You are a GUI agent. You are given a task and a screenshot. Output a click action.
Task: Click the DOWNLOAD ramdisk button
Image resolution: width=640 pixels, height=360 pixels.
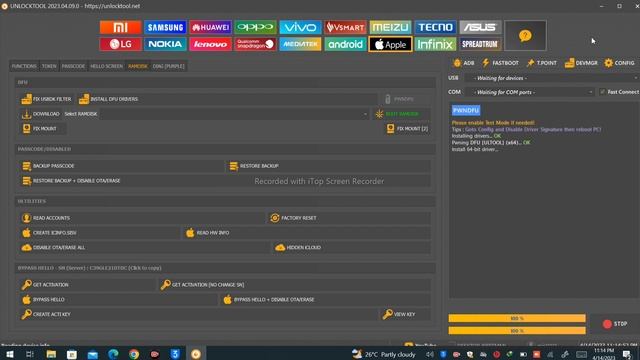coord(40,114)
